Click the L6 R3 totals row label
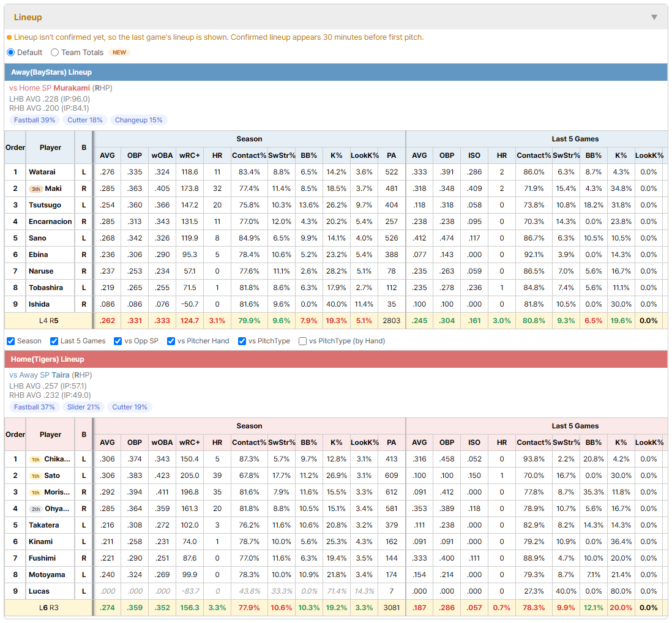This screenshot has width=672, height=623. tap(48, 608)
